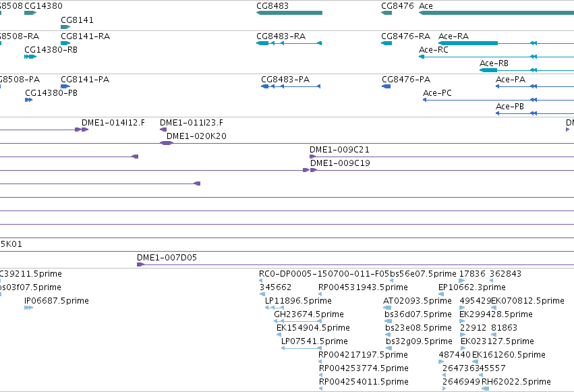The height and width of the screenshot is (392, 574).
Task: Select EST RC0-DP0005-150700-011-F05 label
Action: pyautogui.click(x=324, y=274)
